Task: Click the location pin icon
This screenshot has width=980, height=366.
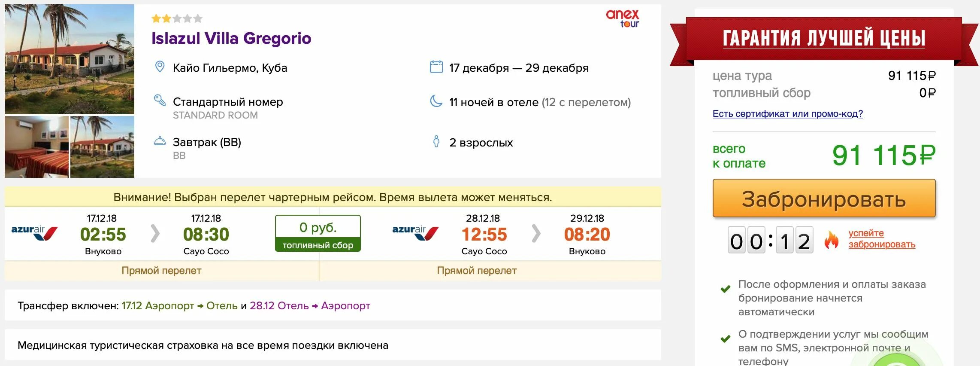Action: click(x=160, y=67)
